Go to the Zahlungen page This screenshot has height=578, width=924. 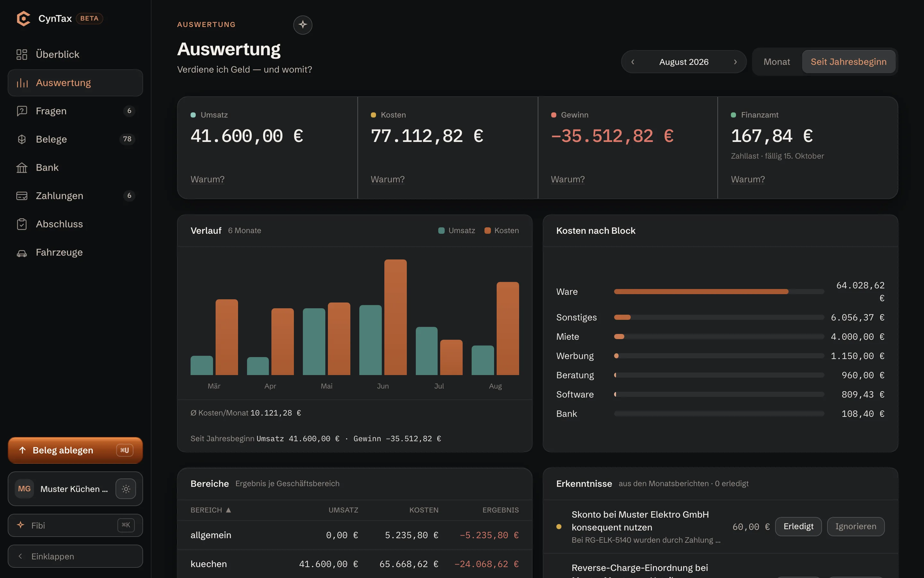click(75, 196)
